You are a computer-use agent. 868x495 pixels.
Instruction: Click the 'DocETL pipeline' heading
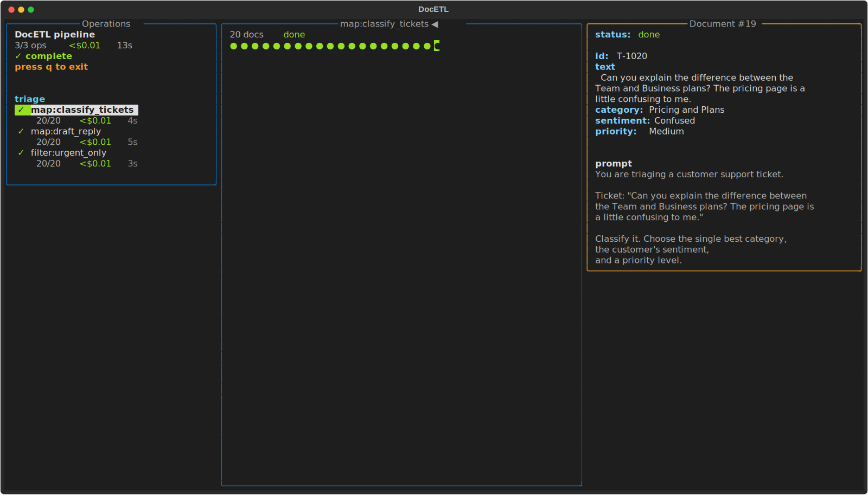pyautogui.click(x=55, y=35)
